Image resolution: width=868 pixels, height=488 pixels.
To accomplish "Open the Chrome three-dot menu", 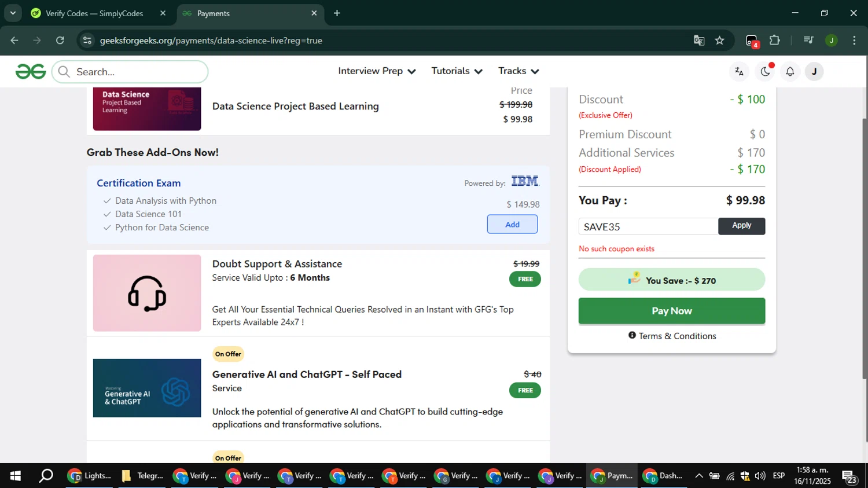I will [854, 41].
